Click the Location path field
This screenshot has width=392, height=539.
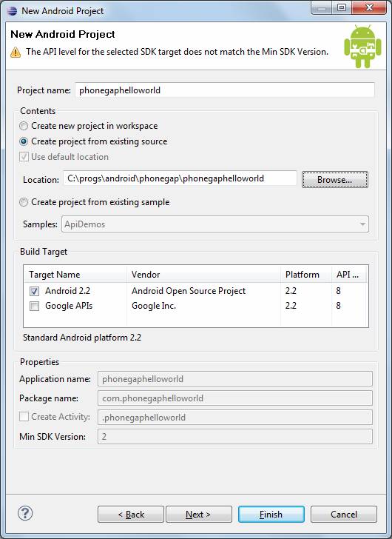point(180,178)
